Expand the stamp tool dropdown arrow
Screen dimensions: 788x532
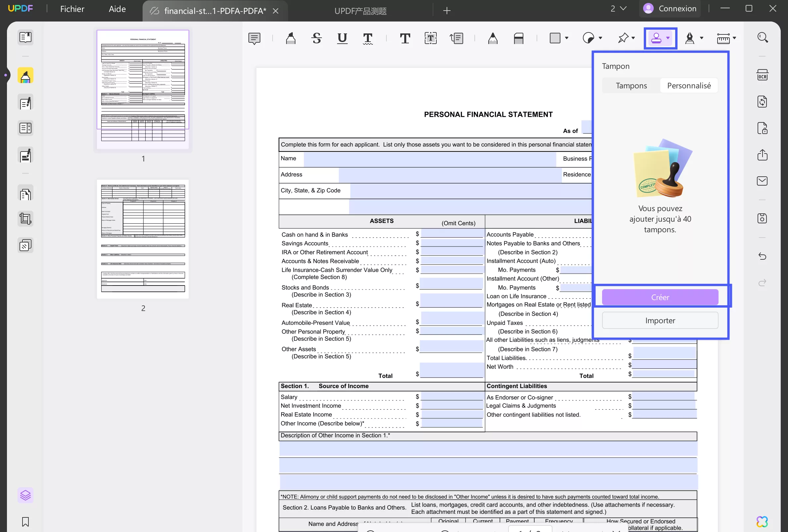pyautogui.click(x=668, y=38)
